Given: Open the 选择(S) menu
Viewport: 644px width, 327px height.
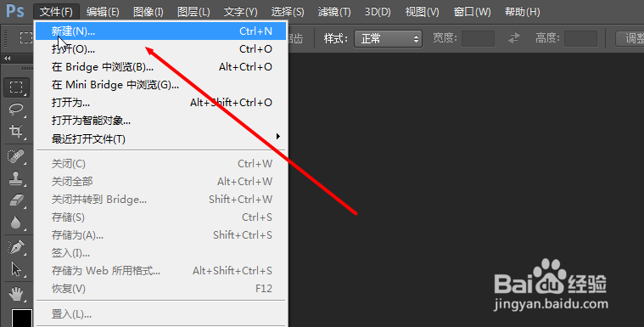Looking at the screenshot, I should [x=288, y=12].
